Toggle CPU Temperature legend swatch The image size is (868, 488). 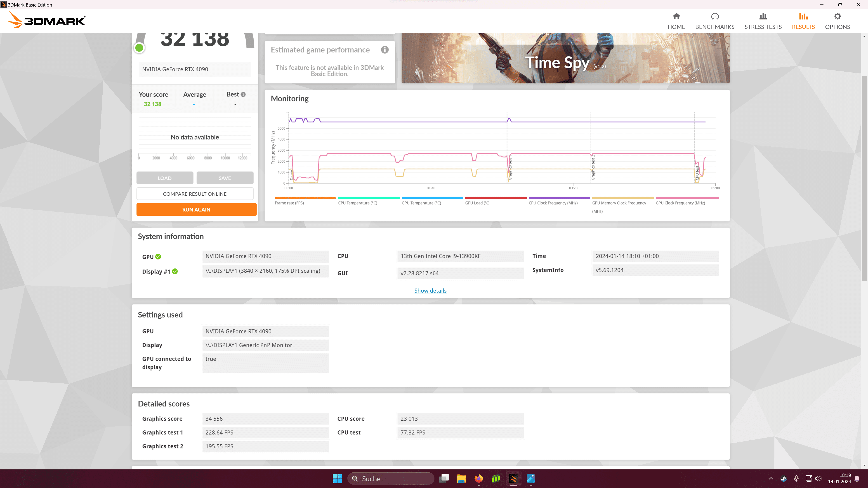pyautogui.click(x=369, y=198)
